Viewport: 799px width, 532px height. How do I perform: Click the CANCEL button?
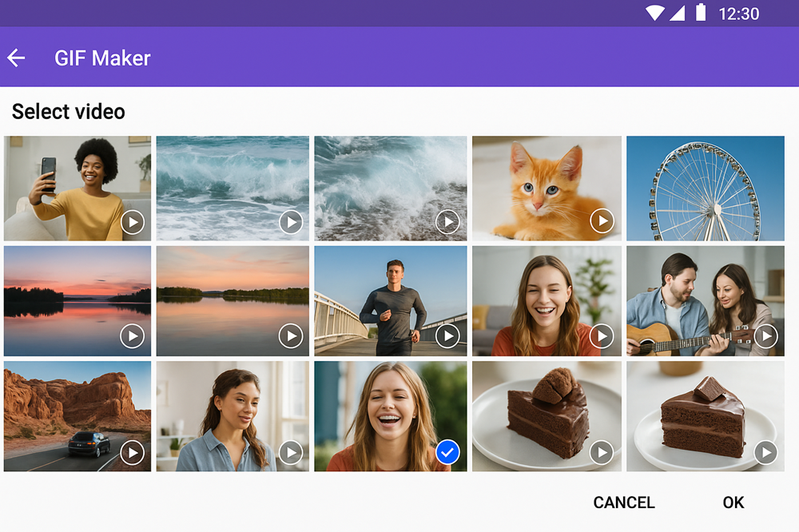623,502
